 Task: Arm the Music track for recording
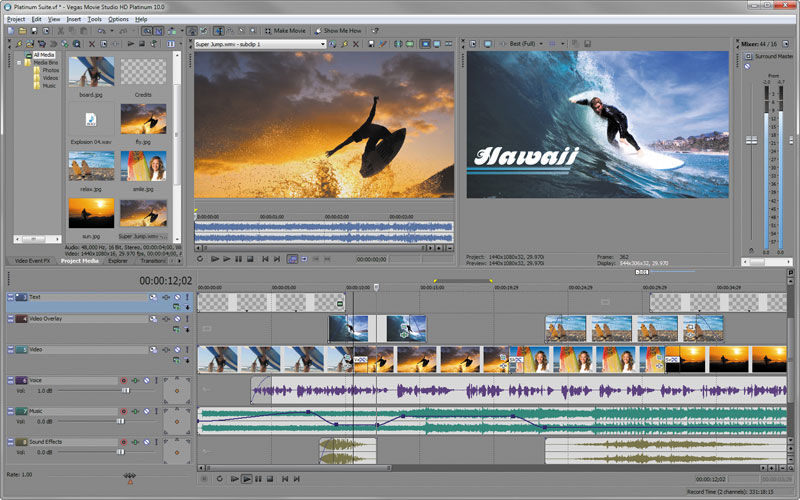[124, 411]
